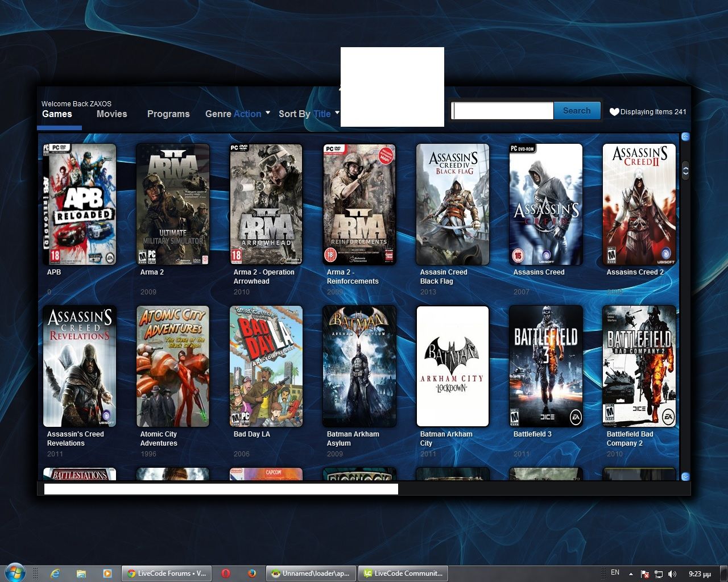
Task: Click the scroll-down arrow at list bottom
Action: pyautogui.click(x=685, y=476)
